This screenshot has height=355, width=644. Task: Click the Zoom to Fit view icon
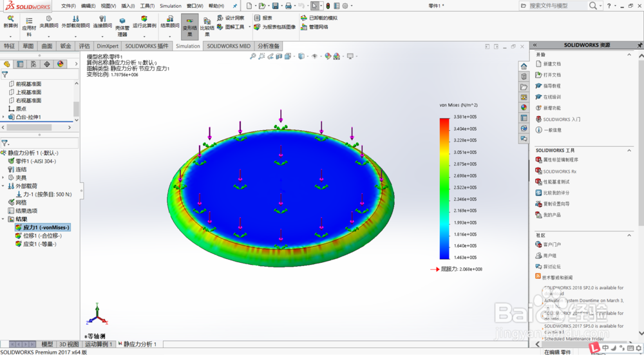click(252, 56)
